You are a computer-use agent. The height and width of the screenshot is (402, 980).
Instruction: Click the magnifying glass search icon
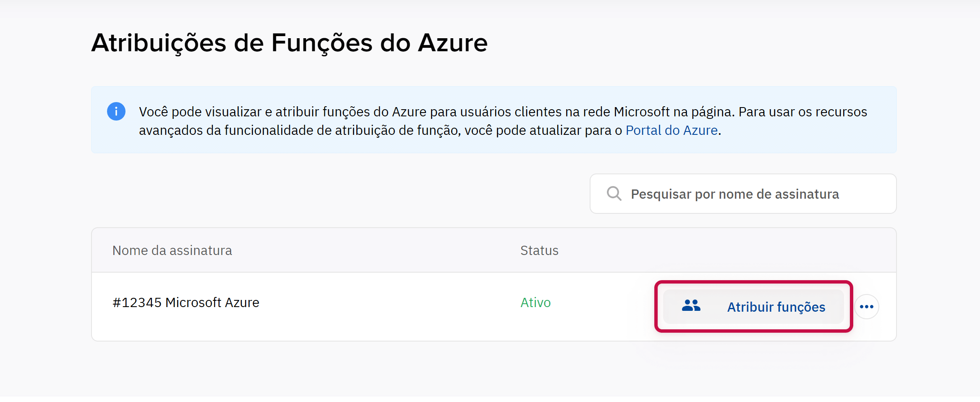[614, 194]
